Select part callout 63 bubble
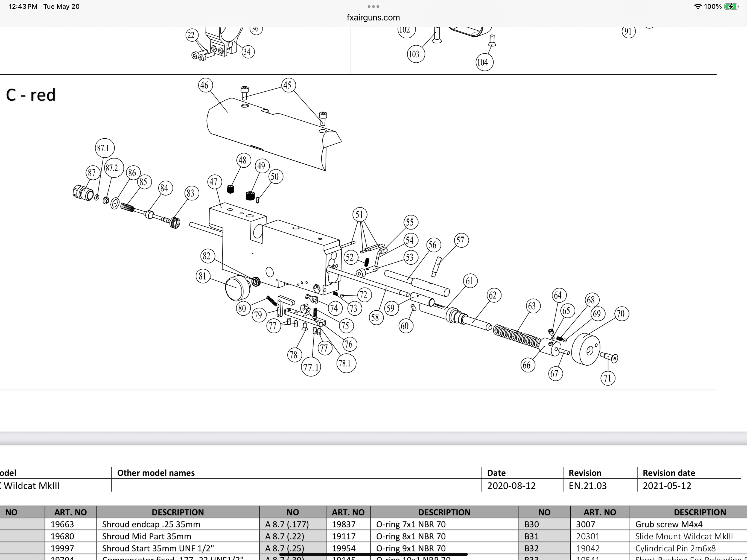This screenshot has height=560, width=747. [x=533, y=306]
